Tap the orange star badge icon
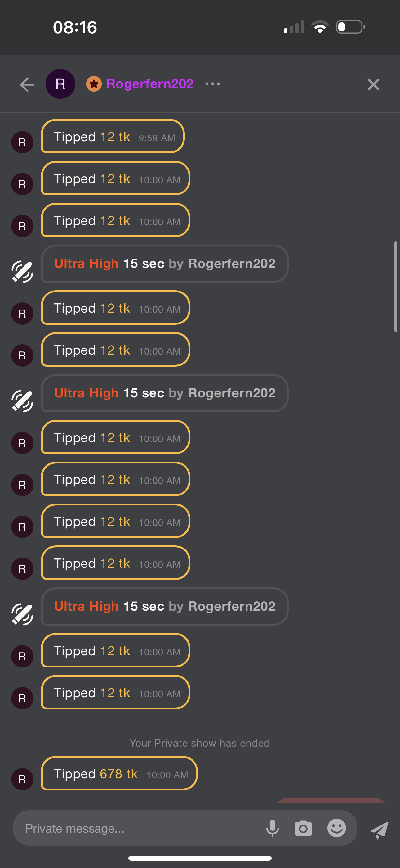The image size is (400, 868). [x=94, y=84]
